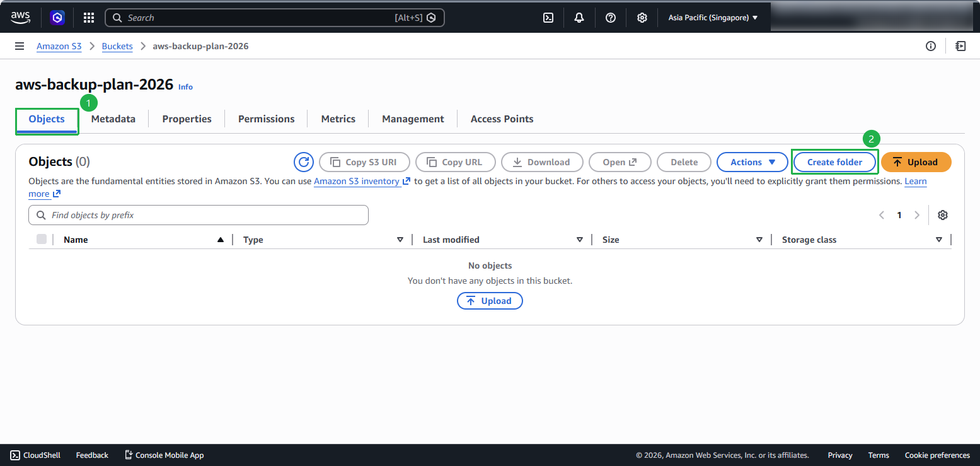Click the Open button
980x466 pixels.
tap(620, 162)
